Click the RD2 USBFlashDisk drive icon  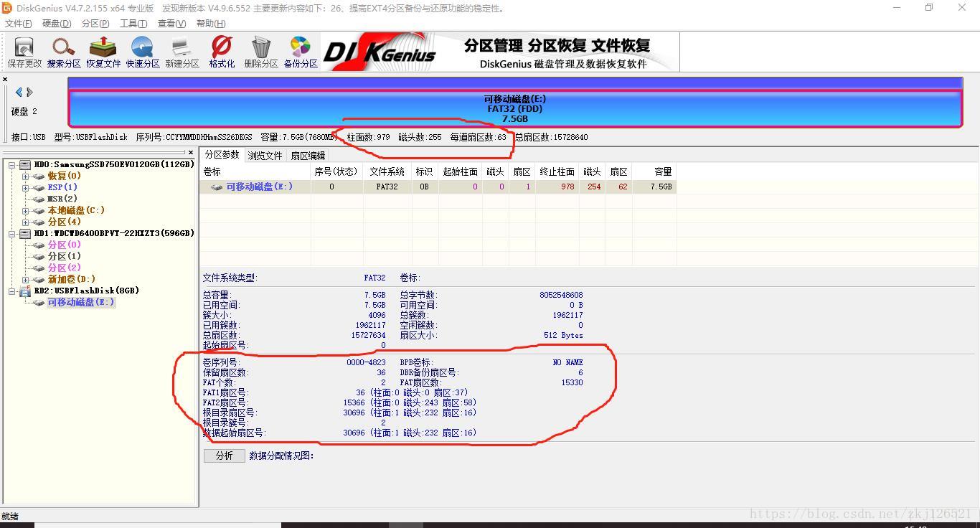26,291
